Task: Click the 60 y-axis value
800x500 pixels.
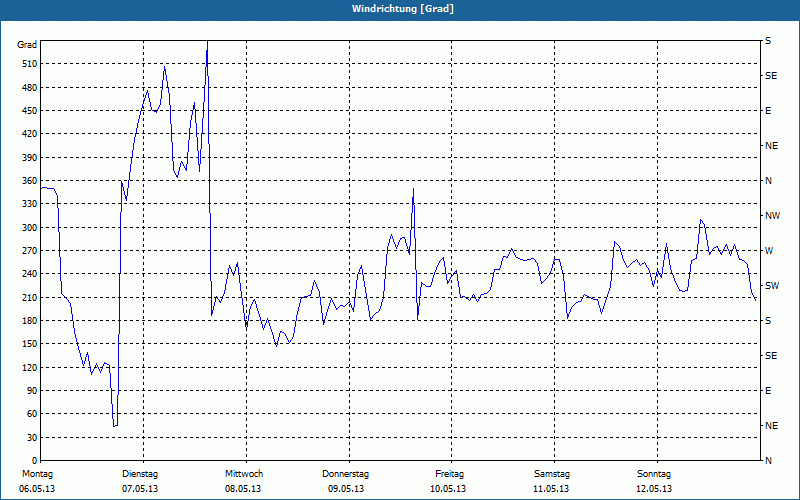Action: pos(32,414)
